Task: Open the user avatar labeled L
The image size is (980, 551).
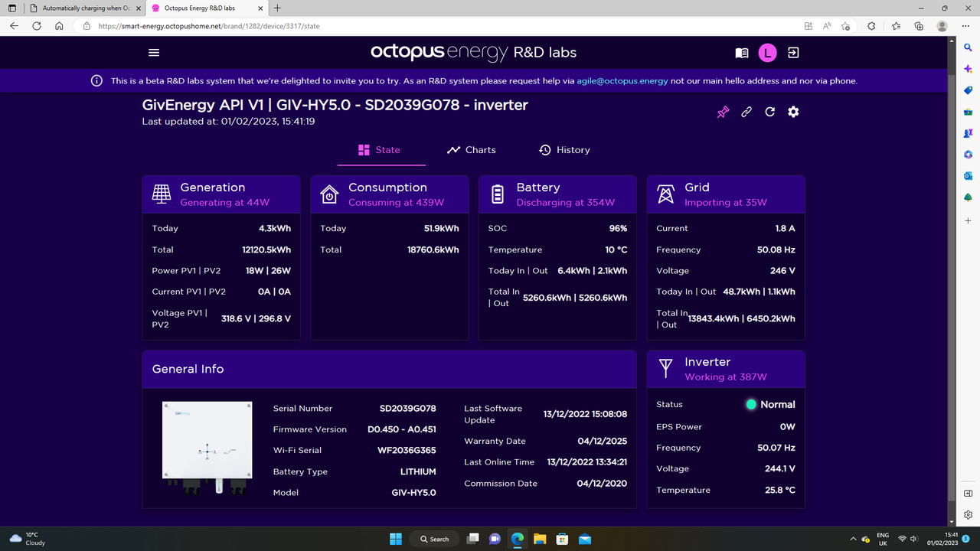Action: coord(767,53)
